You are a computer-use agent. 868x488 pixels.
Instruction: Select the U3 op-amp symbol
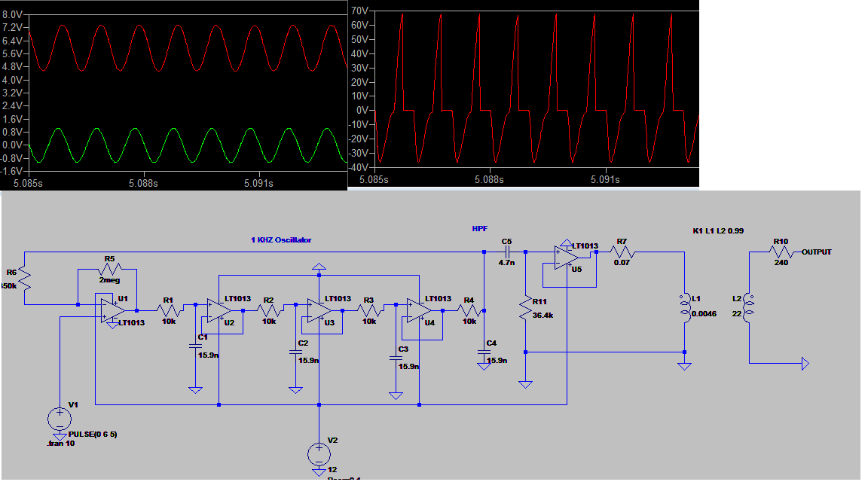click(x=319, y=310)
